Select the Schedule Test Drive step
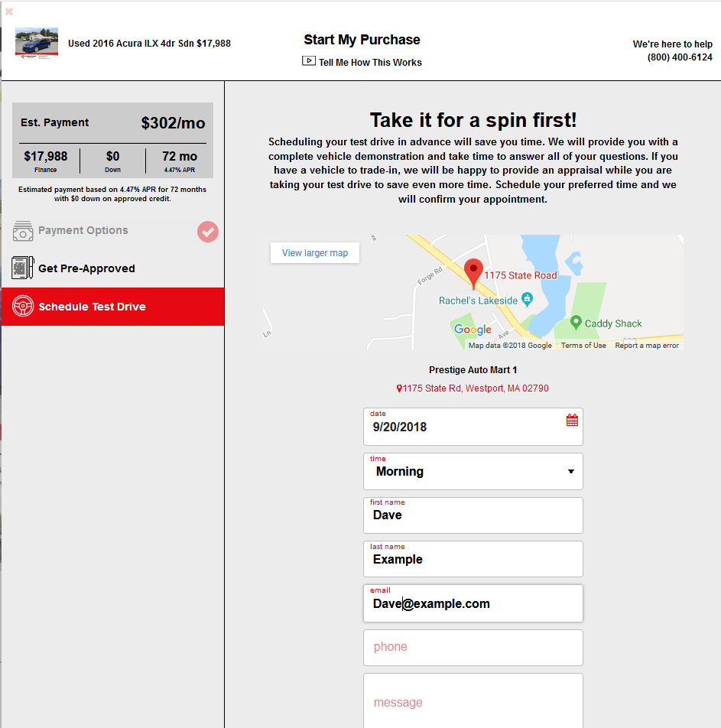Viewport: 721px width, 728px height. [113, 307]
